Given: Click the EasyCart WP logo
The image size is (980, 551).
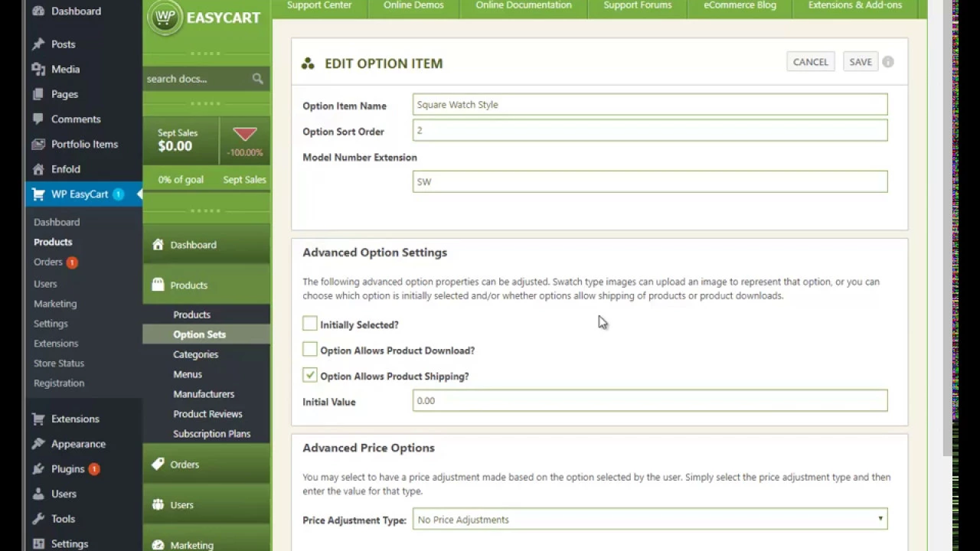Looking at the screenshot, I should click(165, 17).
